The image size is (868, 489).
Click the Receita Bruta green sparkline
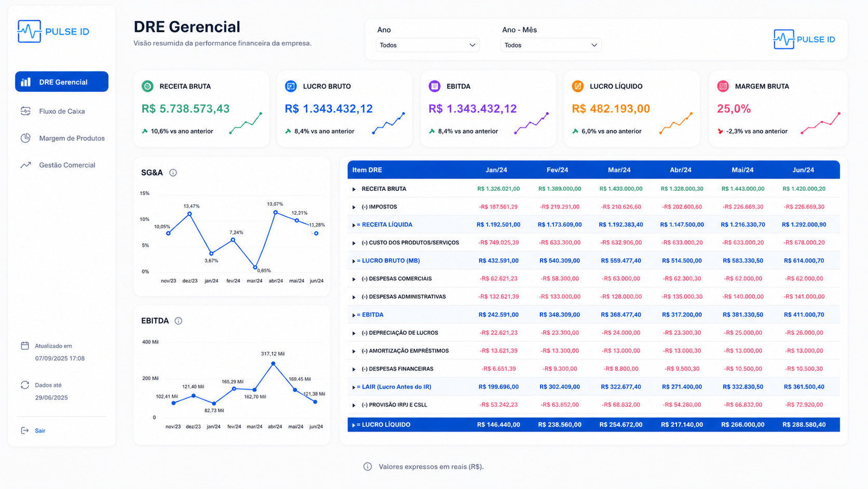(x=246, y=123)
